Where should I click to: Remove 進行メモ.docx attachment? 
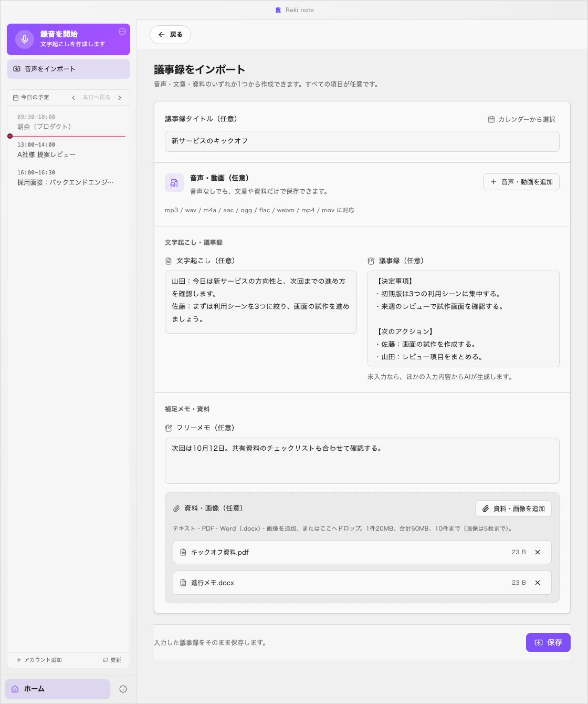[x=538, y=583]
